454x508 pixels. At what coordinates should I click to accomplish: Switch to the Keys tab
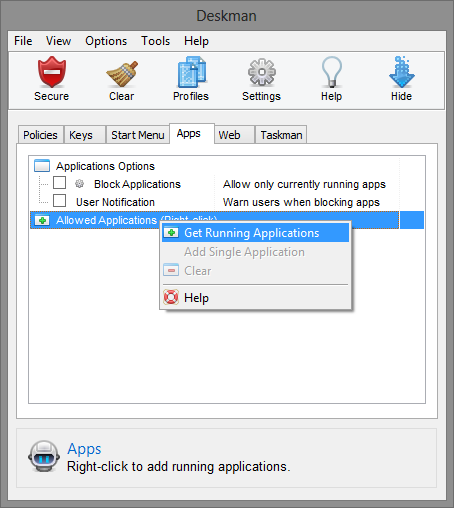85,135
